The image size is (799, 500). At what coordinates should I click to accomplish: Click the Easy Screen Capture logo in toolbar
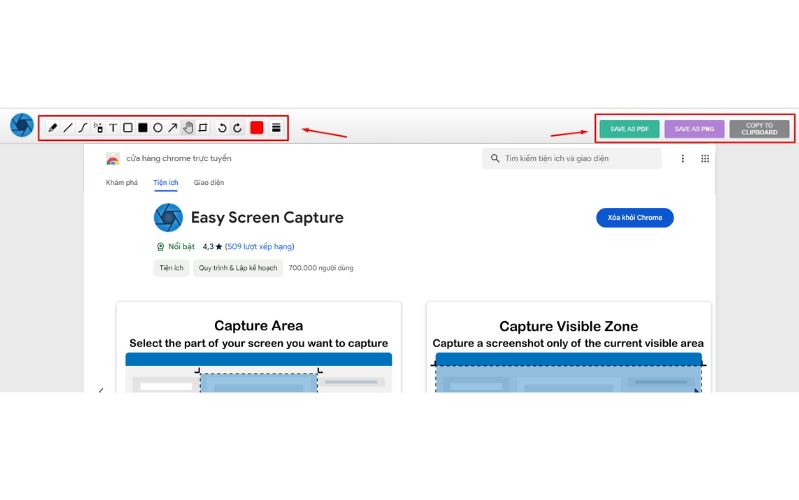[x=22, y=125]
